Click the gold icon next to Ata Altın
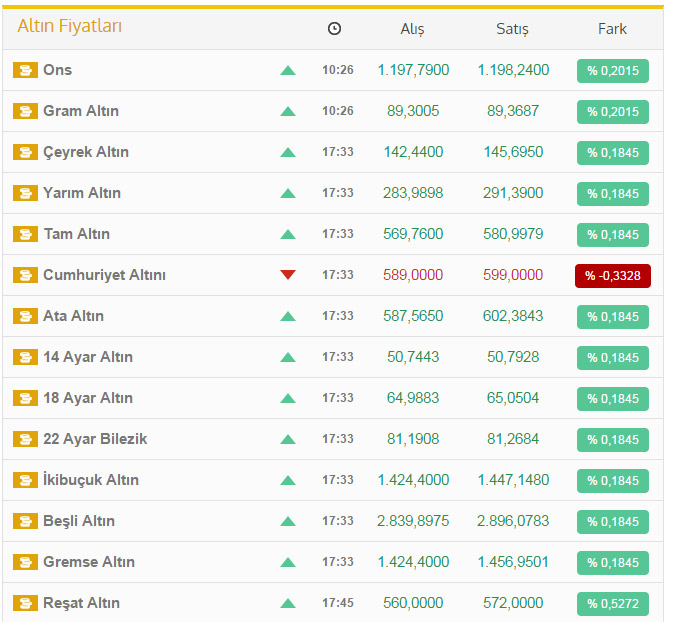This screenshot has width=687, height=622. click(25, 316)
